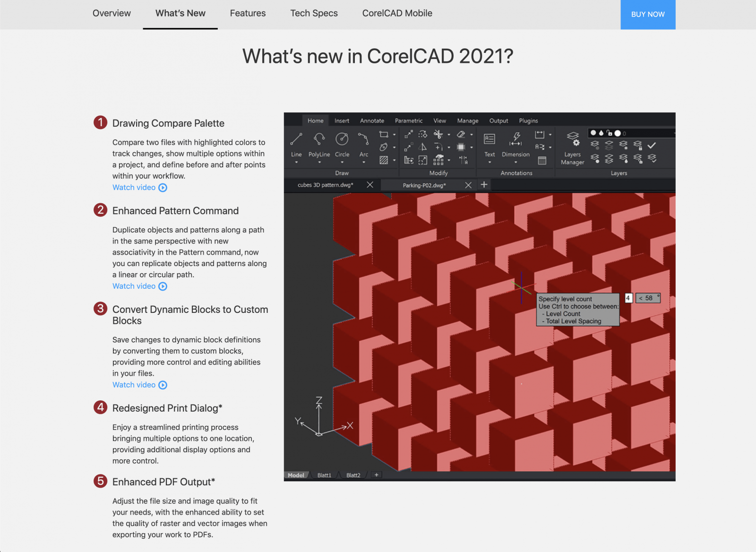Expand the Line tool dropdown arrow
The width and height of the screenshot is (756, 552).
pyautogui.click(x=296, y=162)
